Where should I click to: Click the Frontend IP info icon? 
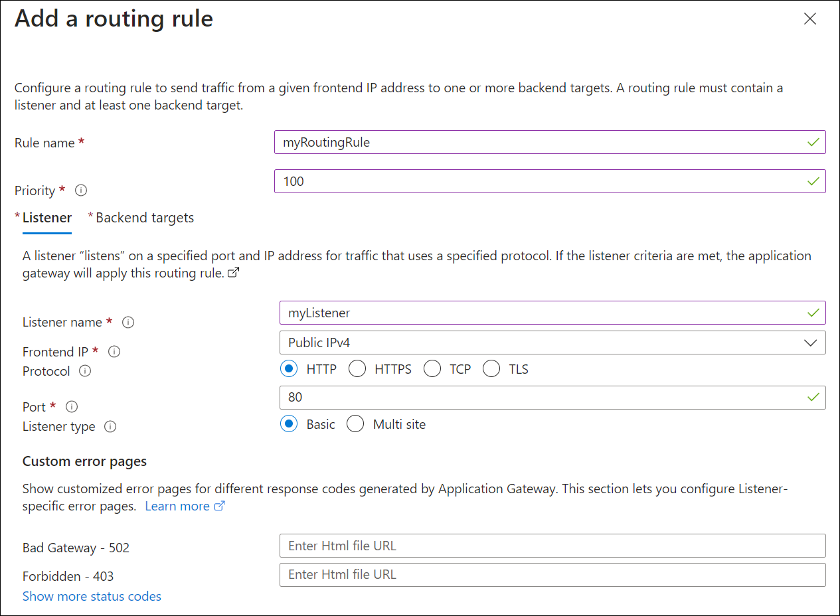click(114, 352)
